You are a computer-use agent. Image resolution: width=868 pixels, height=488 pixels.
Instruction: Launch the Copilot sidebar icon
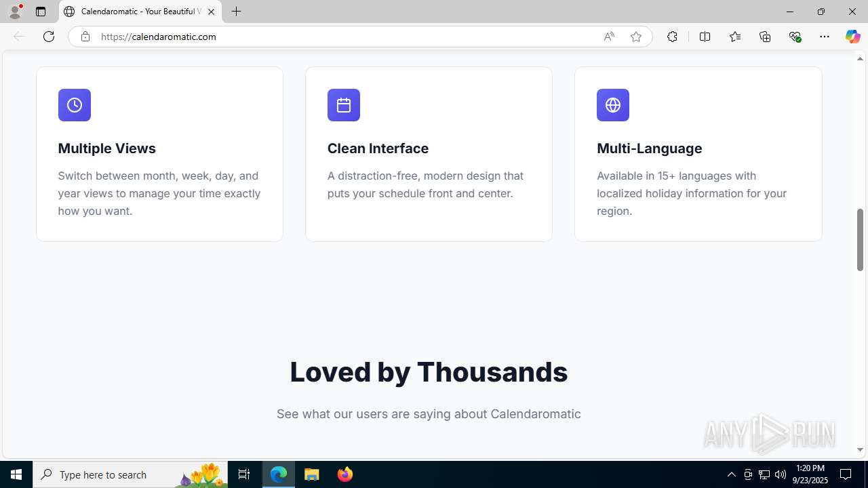click(852, 37)
